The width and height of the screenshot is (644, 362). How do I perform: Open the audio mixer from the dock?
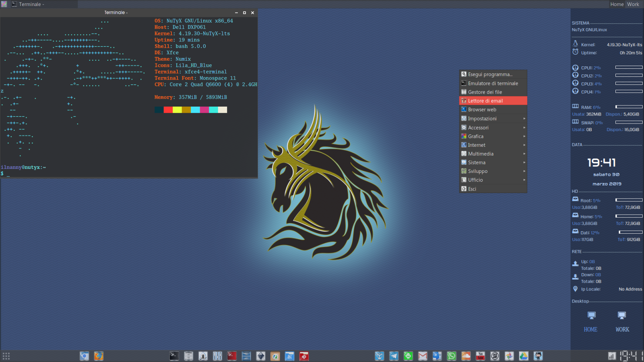coord(217,356)
